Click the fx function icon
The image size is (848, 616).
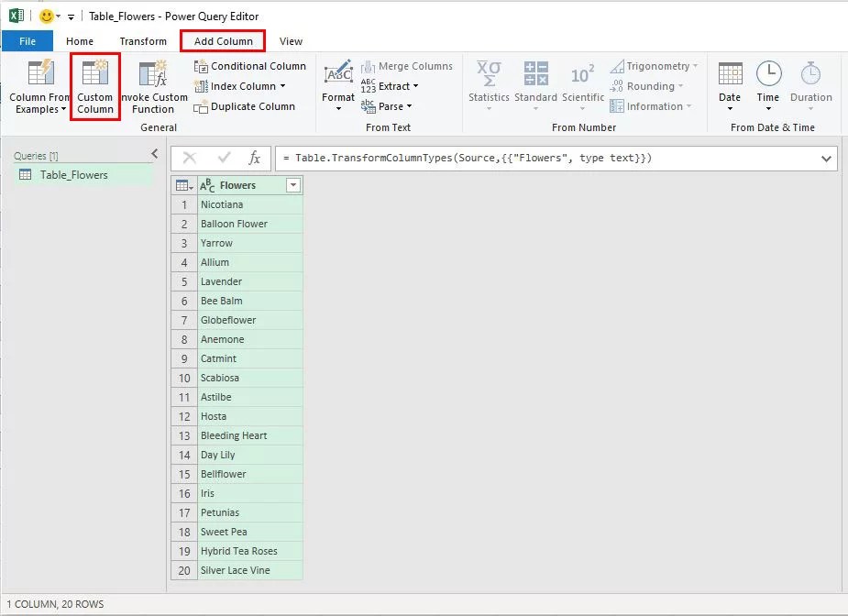point(254,158)
